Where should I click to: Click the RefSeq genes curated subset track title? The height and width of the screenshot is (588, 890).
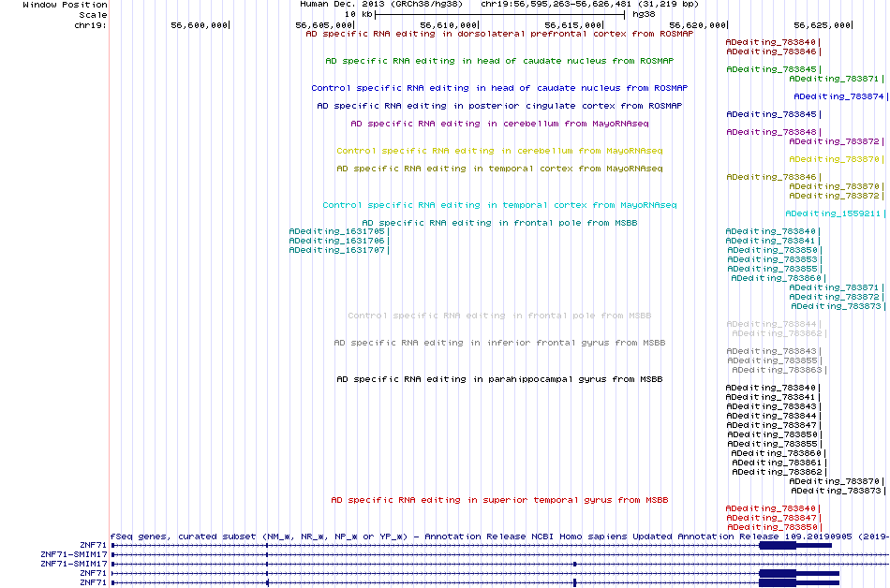pyautogui.click(x=499, y=537)
